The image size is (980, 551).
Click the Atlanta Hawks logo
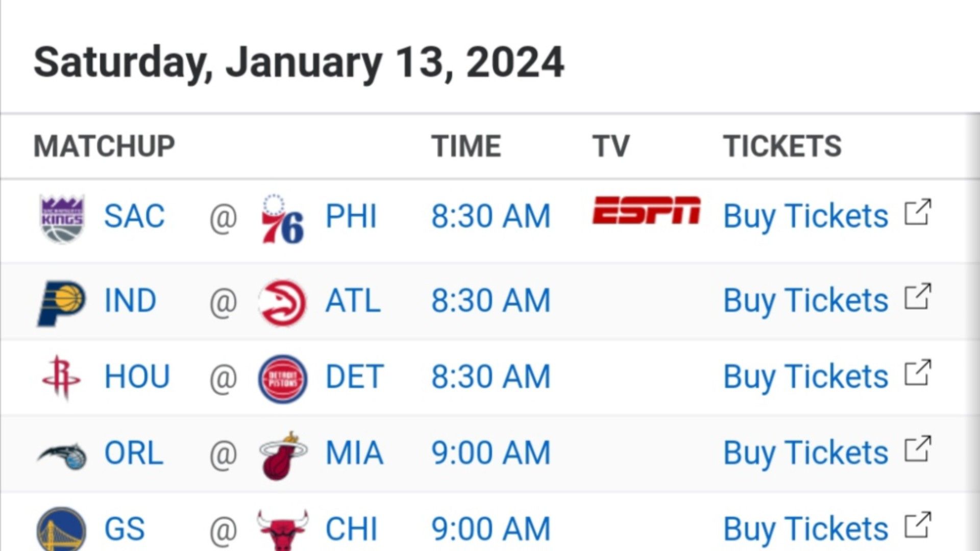[283, 303]
